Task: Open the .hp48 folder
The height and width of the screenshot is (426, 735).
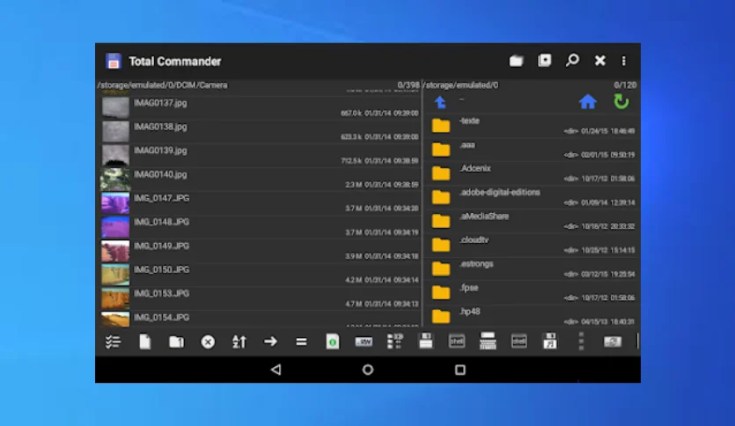Action: [x=532, y=316]
